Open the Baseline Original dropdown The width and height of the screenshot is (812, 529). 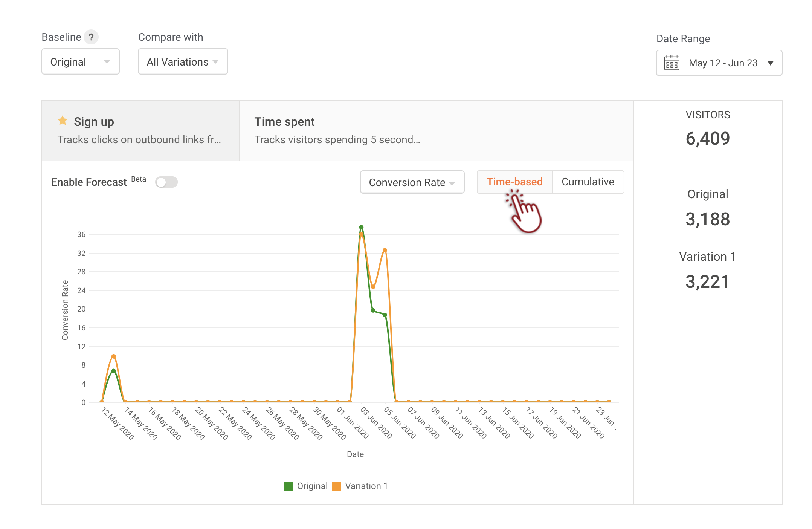click(x=80, y=62)
